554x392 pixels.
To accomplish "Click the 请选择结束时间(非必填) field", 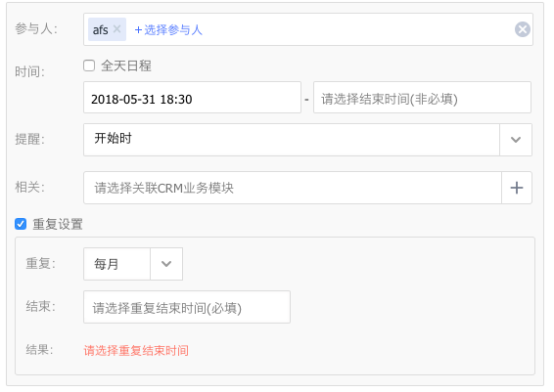I will click(422, 98).
